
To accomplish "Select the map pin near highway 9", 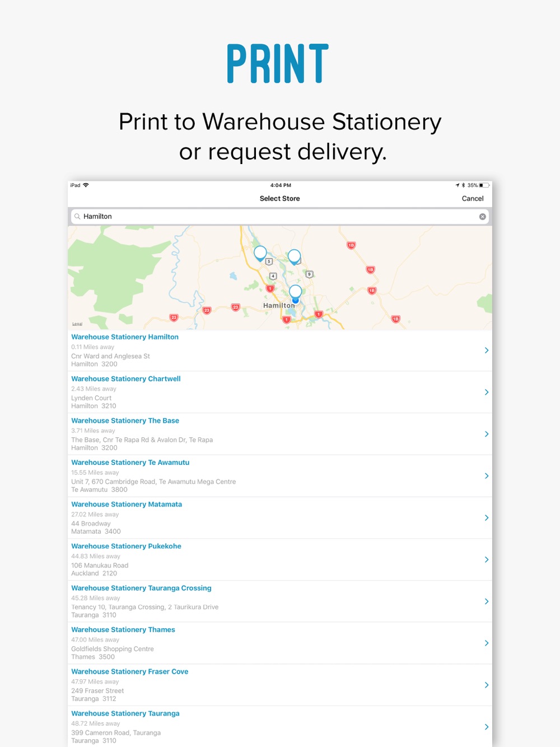I will pyautogui.click(x=294, y=257).
